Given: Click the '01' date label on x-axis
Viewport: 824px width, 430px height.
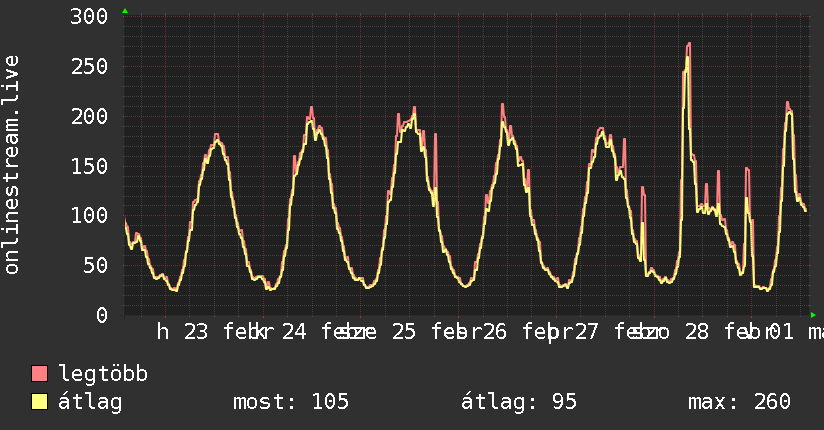Looking at the screenshot, I should [781, 332].
